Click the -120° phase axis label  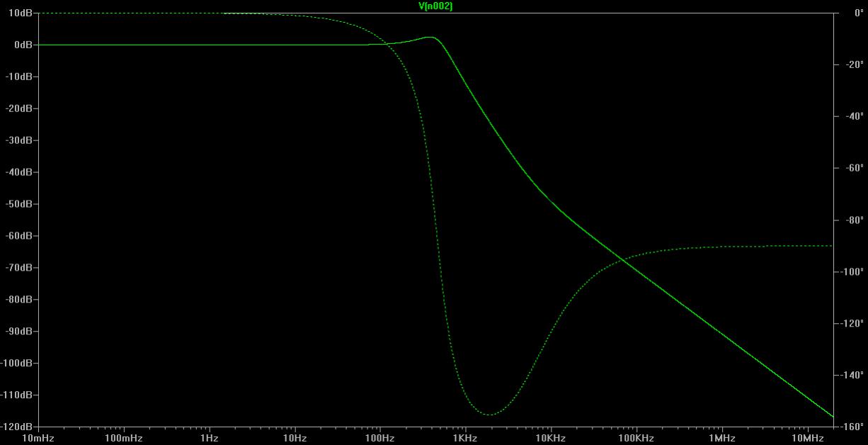(x=852, y=323)
